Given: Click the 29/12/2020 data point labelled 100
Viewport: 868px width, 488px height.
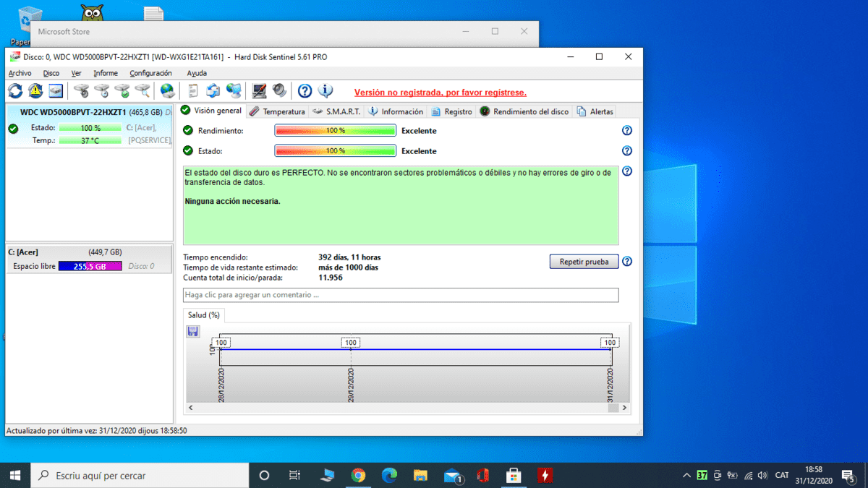Looking at the screenshot, I should (x=351, y=343).
